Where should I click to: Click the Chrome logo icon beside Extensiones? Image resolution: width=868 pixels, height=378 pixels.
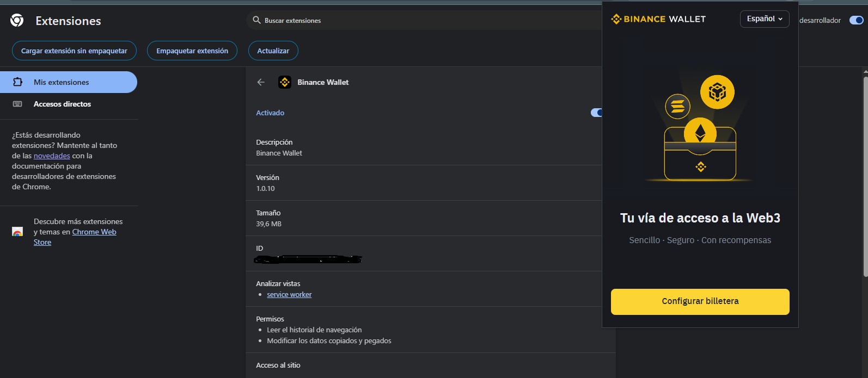(x=17, y=21)
